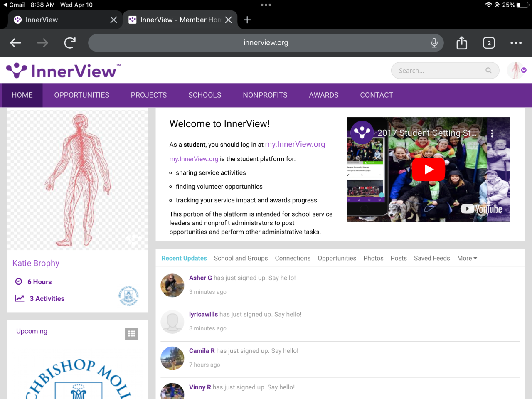Click the human body profile picture
The image size is (532, 399).
78,180
